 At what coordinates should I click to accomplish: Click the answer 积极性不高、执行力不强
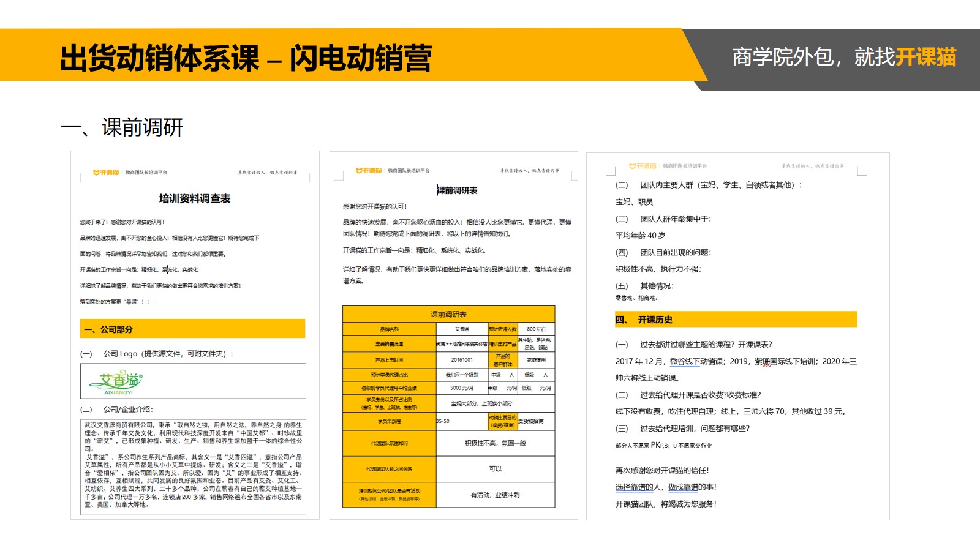(x=658, y=269)
